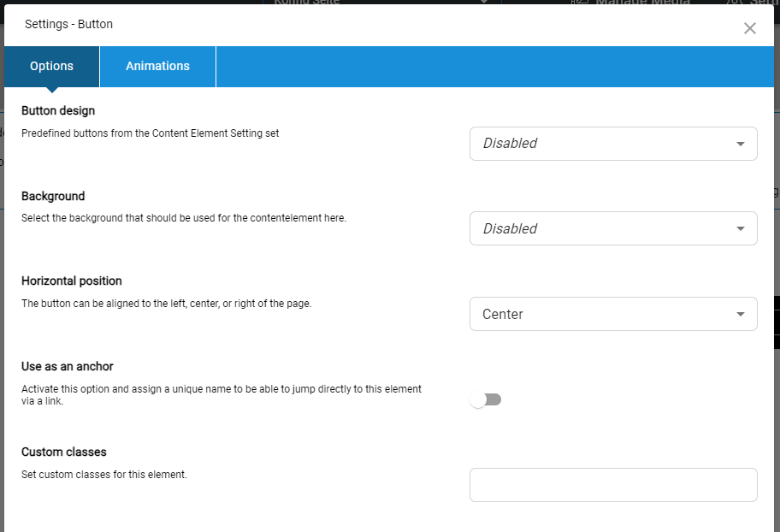This screenshot has width=780, height=532.
Task: Click the Konfig Seite dropdown chevron
Action: pos(484,3)
